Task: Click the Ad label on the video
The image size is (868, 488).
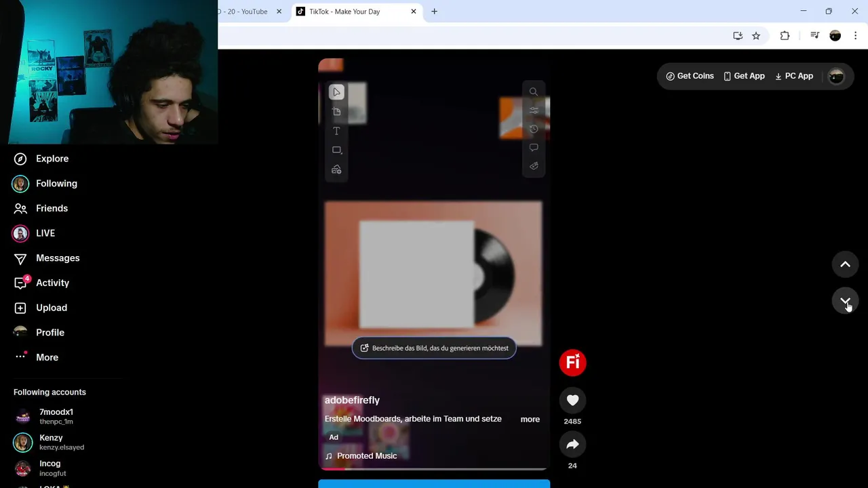Action: click(x=334, y=437)
